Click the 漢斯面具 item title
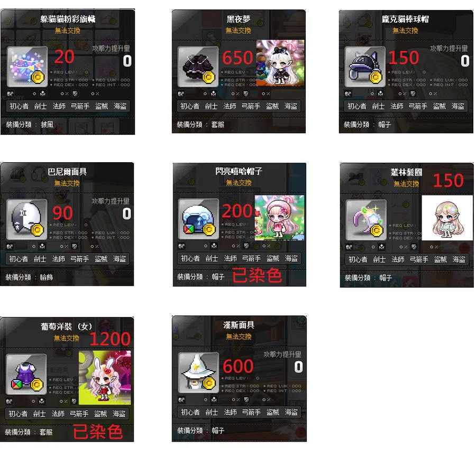The height and width of the screenshot is (464, 476). point(239,325)
